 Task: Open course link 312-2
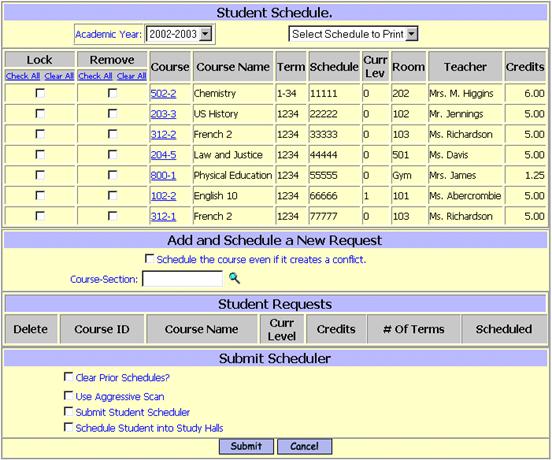tap(163, 134)
